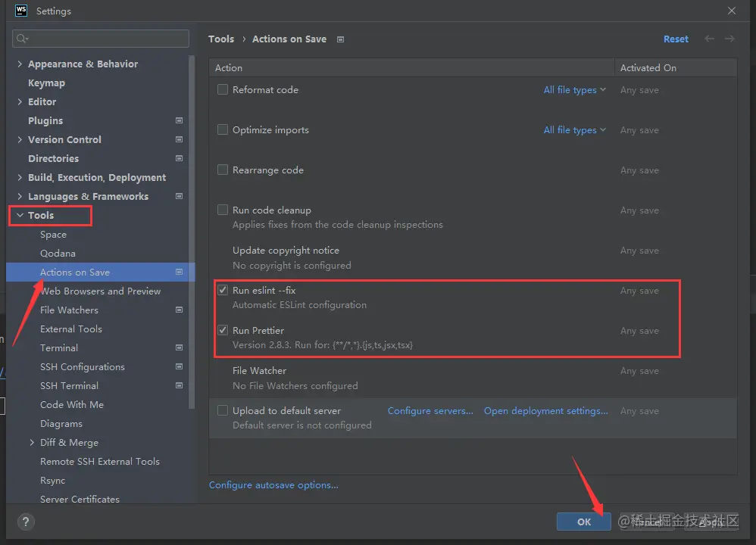Viewport: 756px width, 545px height.
Task: Expand the Languages & Frameworks section
Action: pos(20,196)
